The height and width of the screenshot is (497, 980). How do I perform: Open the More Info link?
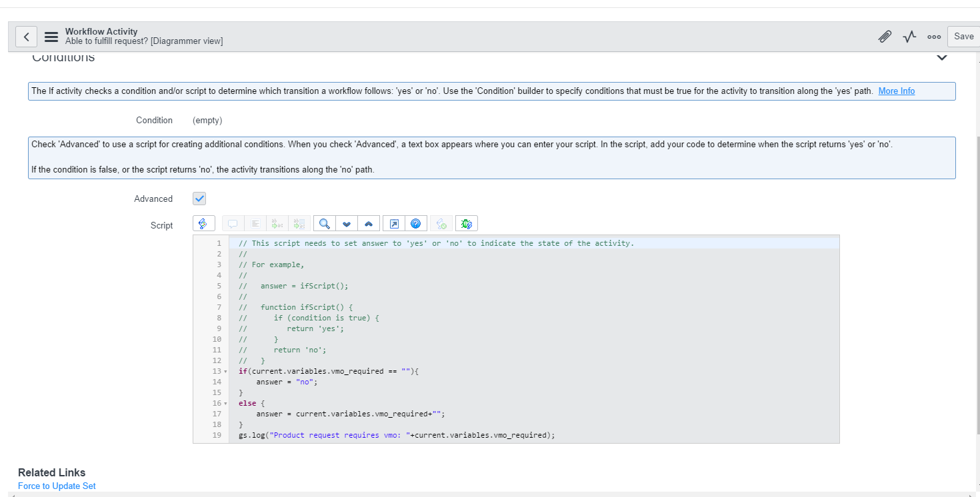click(897, 91)
